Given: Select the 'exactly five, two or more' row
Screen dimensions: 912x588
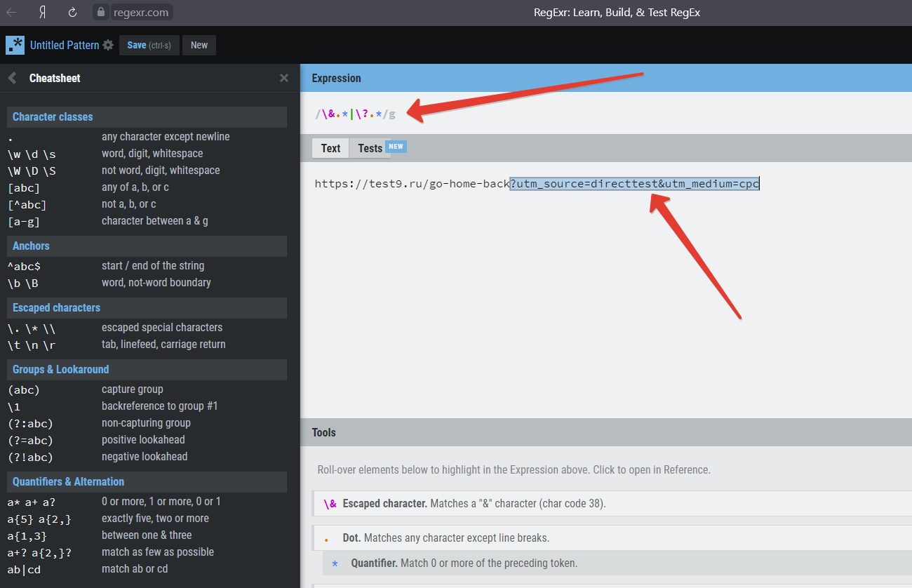Looking at the screenshot, I should (147, 519).
